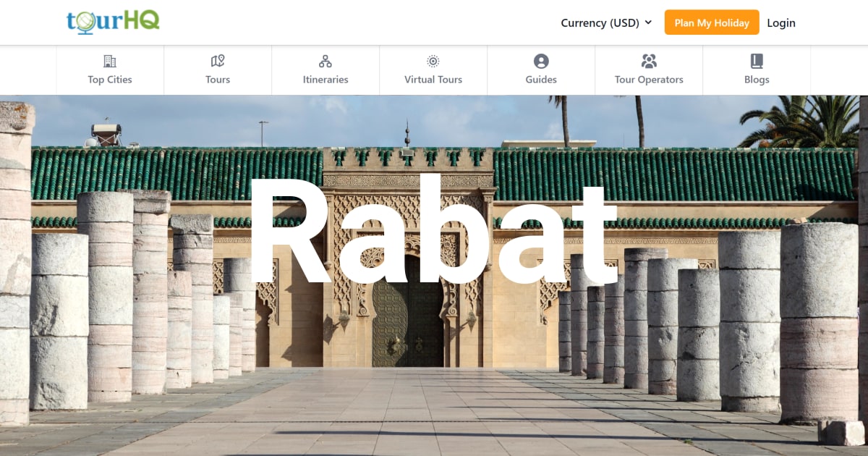Screen dimensions: 868x456
Task: Select the Tour Operators group icon
Action: pyautogui.click(x=649, y=61)
